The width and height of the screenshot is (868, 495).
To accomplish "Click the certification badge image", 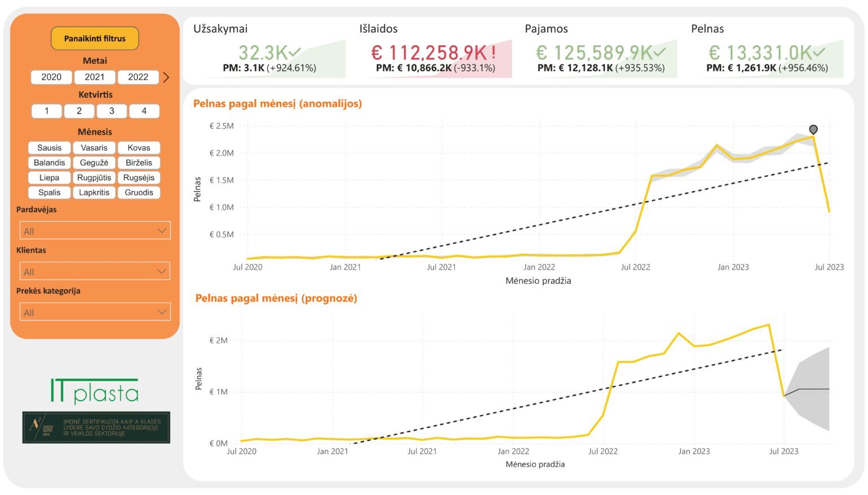I will [96, 427].
